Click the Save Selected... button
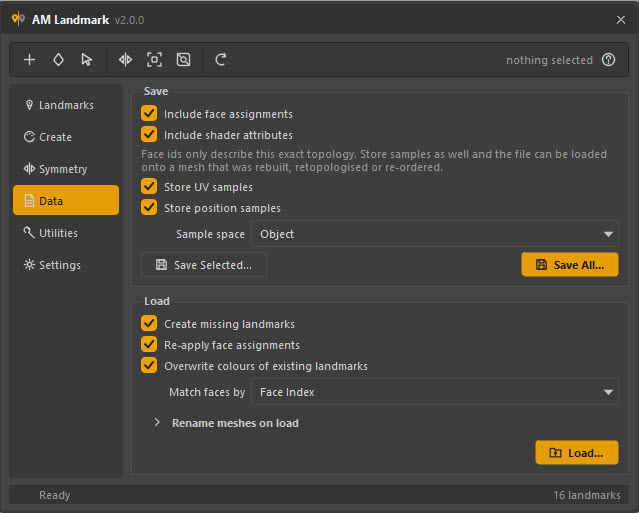The width and height of the screenshot is (639, 513). (x=204, y=265)
